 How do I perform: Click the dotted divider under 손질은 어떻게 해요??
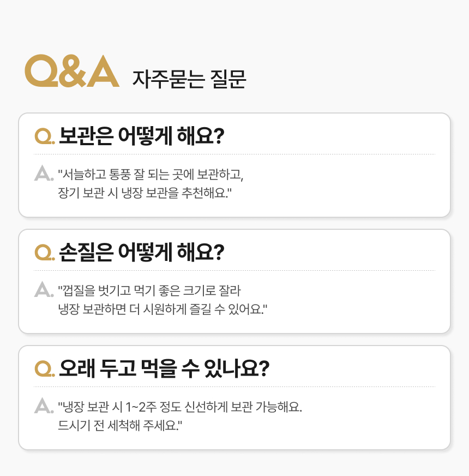point(234,271)
